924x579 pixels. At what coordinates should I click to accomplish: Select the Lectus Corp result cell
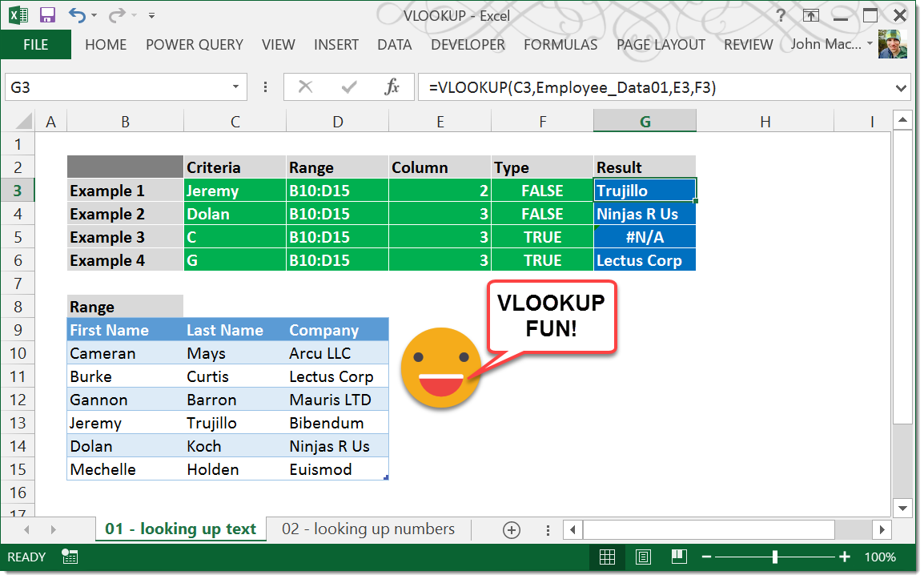645,260
